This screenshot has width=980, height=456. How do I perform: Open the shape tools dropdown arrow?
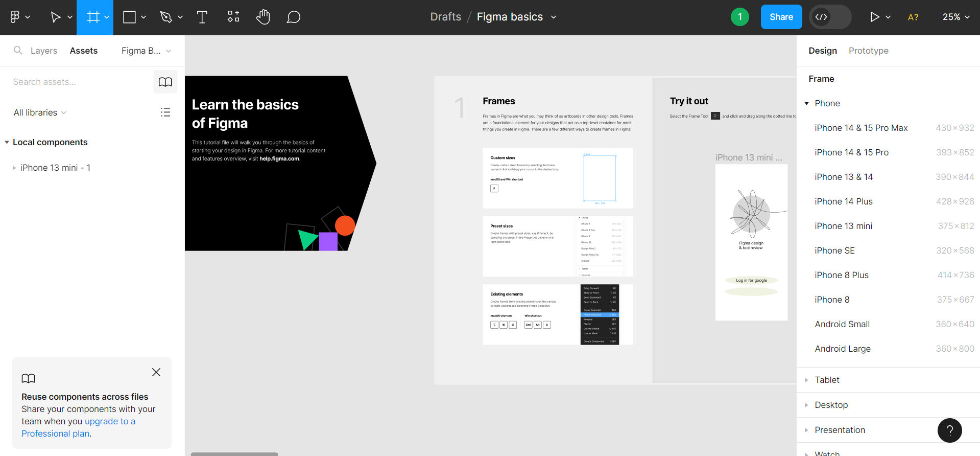pos(144,17)
